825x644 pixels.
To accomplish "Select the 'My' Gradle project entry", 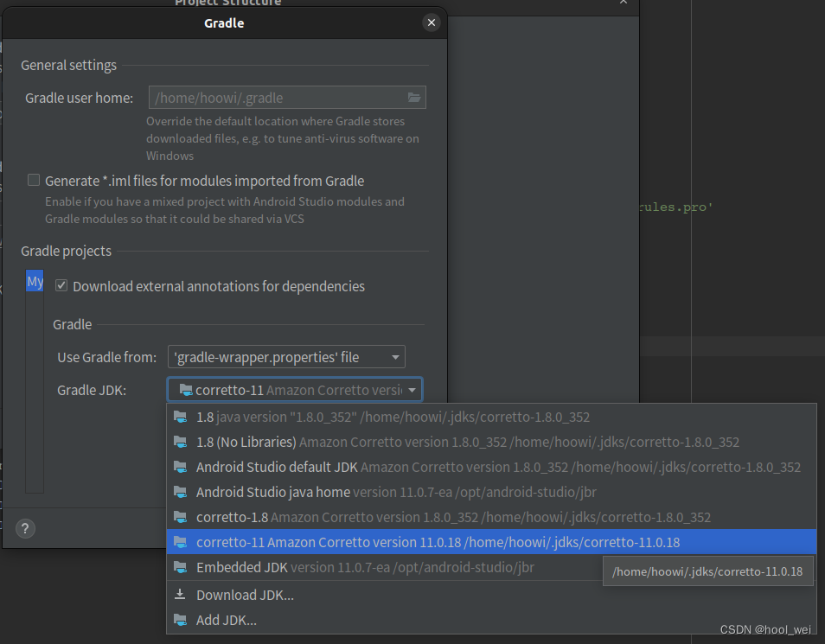I will [35, 282].
